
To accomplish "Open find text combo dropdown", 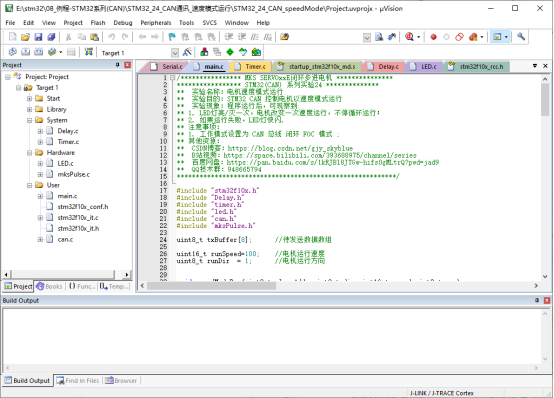I will [367, 37].
